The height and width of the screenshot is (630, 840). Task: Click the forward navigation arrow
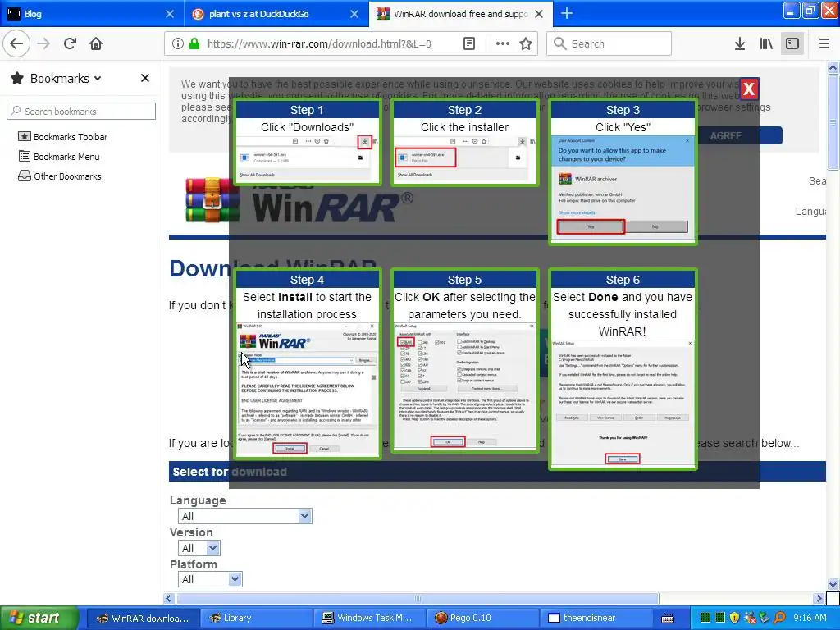click(x=44, y=44)
